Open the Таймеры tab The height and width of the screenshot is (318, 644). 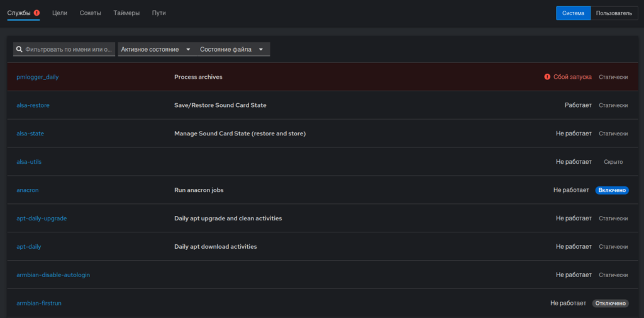click(126, 13)
